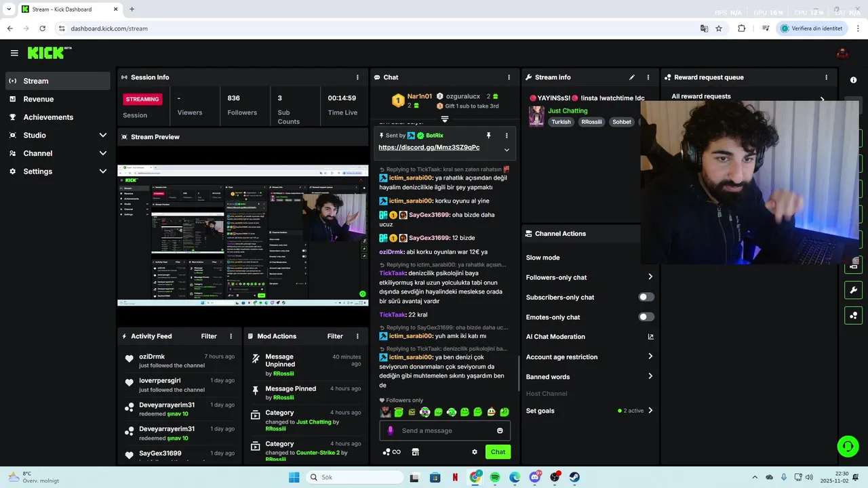Open the Windows Start menu
Screen dimensions: 868x488
tap(294, 477)
